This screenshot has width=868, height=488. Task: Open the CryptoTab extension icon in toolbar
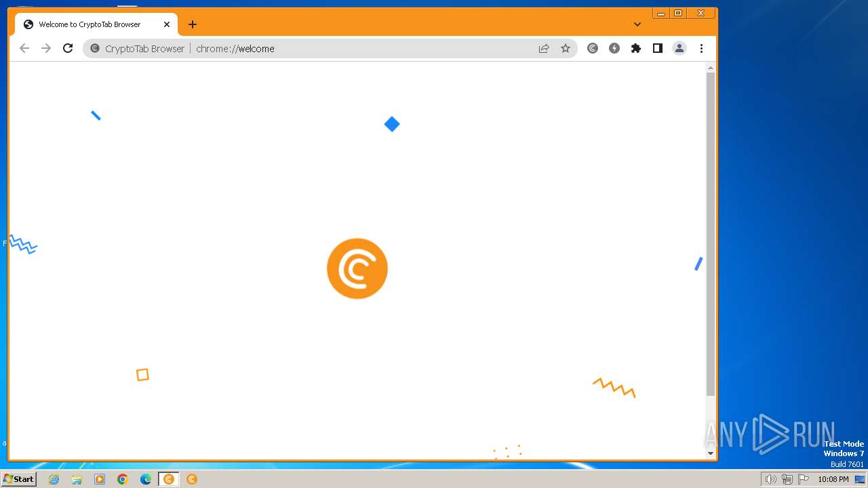593,48
